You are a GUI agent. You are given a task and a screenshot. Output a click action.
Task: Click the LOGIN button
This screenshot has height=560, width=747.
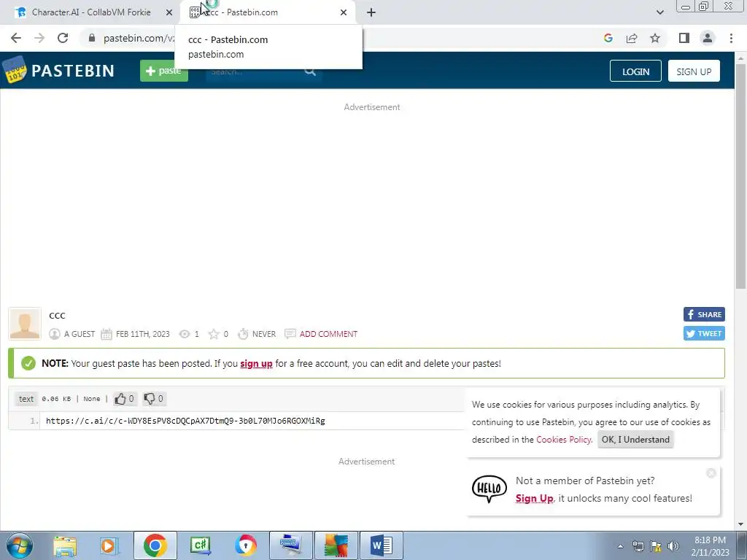[x=635, y=71]
